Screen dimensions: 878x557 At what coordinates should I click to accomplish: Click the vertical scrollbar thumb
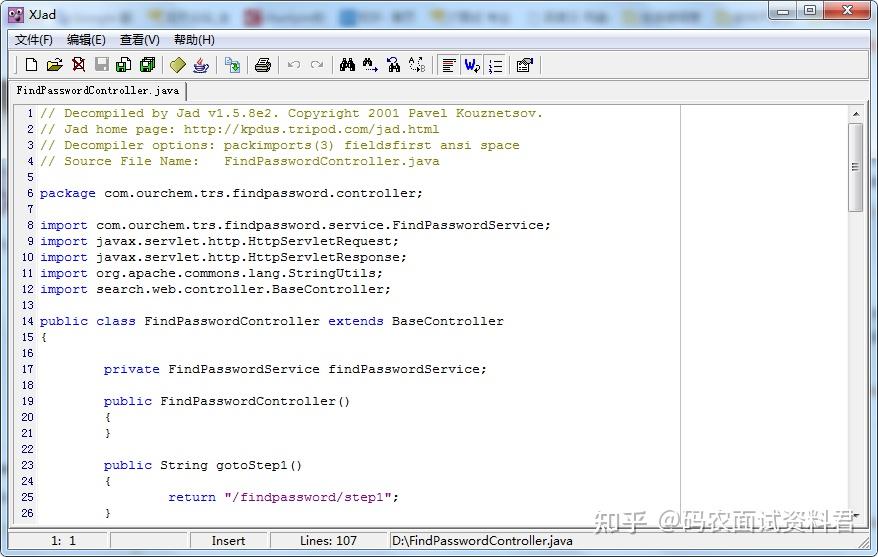(856, 167)
